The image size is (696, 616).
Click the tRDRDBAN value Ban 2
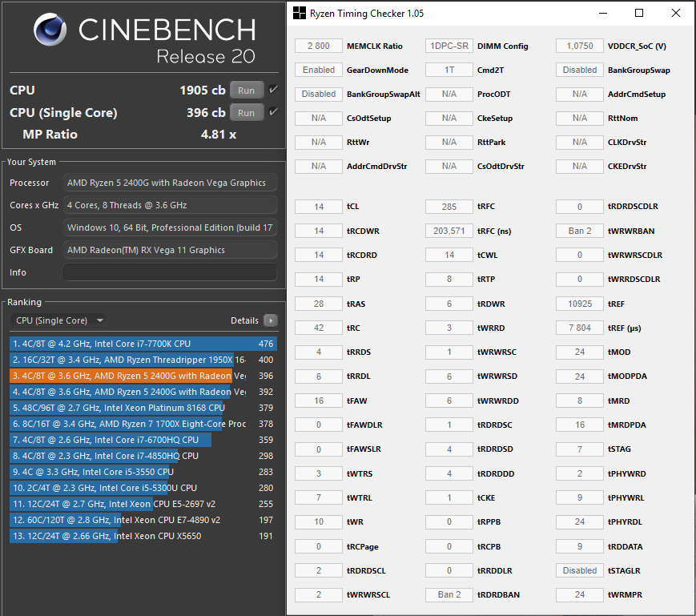(449, 594)
